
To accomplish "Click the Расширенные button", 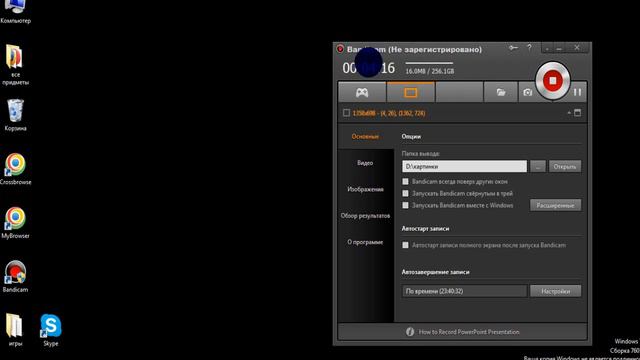I will click(556, 205).
